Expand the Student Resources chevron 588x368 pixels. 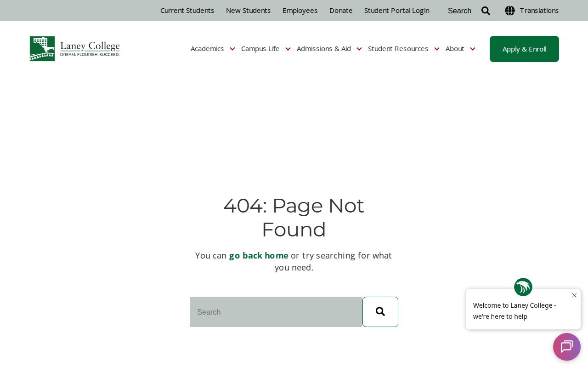(x=437, y=49)
